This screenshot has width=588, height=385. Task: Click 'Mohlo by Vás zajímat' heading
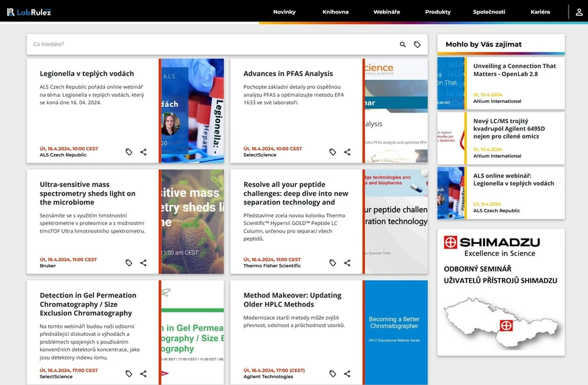pos(483,44)
